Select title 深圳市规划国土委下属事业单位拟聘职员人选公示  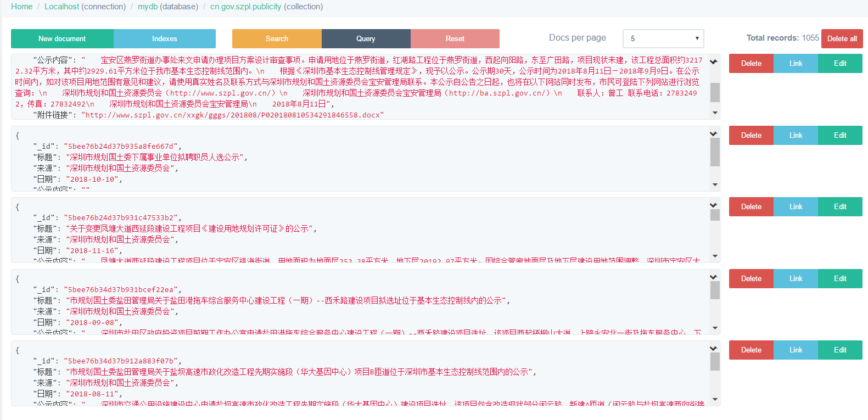click(155, 157)
